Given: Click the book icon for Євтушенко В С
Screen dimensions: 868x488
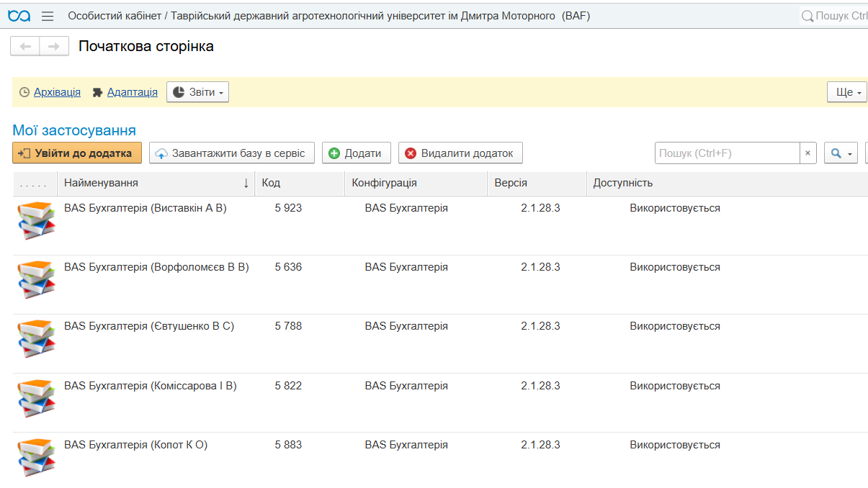Looking at the screenshot, I should point(36,338).
